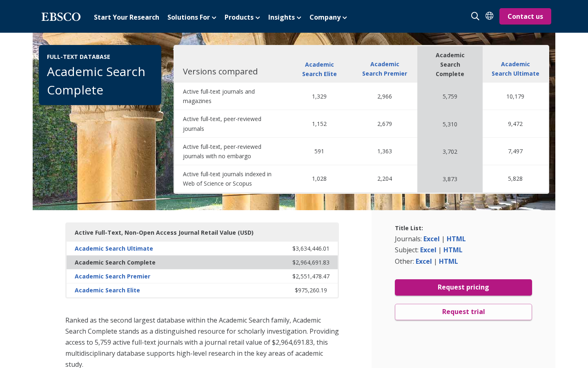
Task: Select the value 5,759 in the comparison table
Action: [x=450, y=96]
